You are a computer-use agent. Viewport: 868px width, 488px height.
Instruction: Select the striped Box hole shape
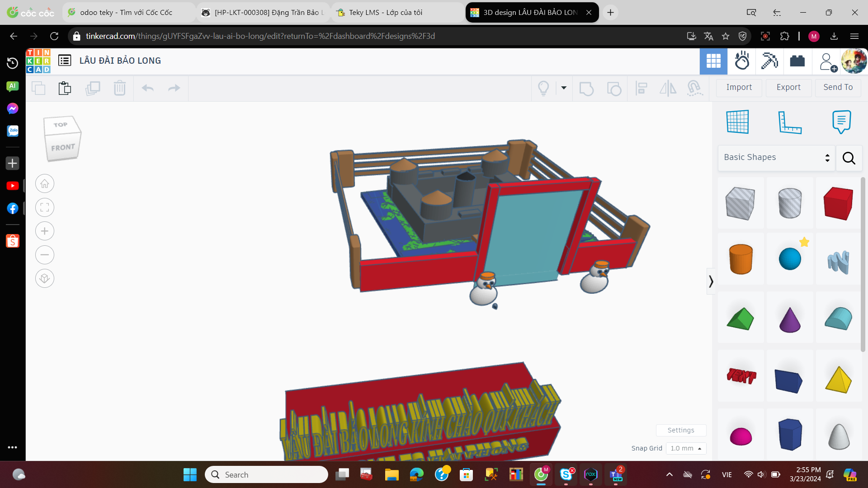pos(740,203)
